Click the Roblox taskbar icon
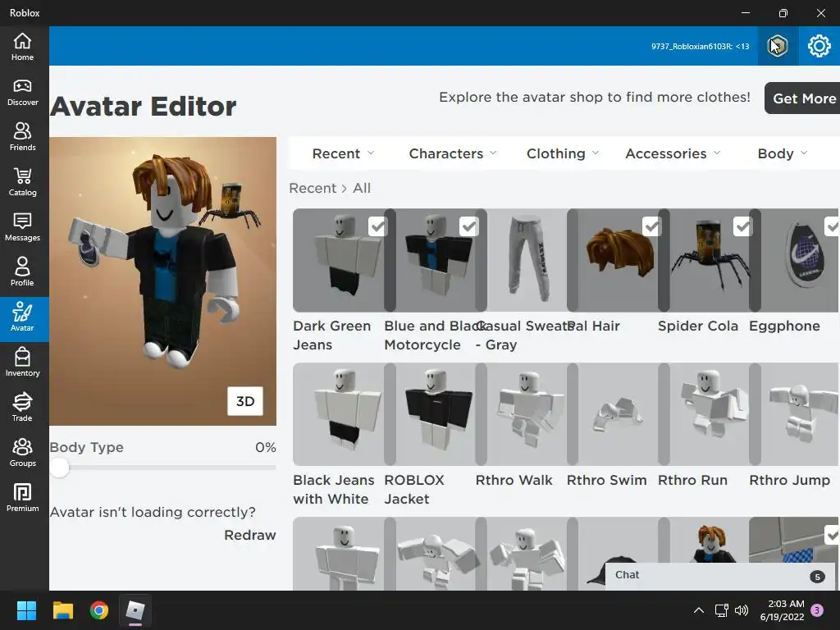 point(135,610)
